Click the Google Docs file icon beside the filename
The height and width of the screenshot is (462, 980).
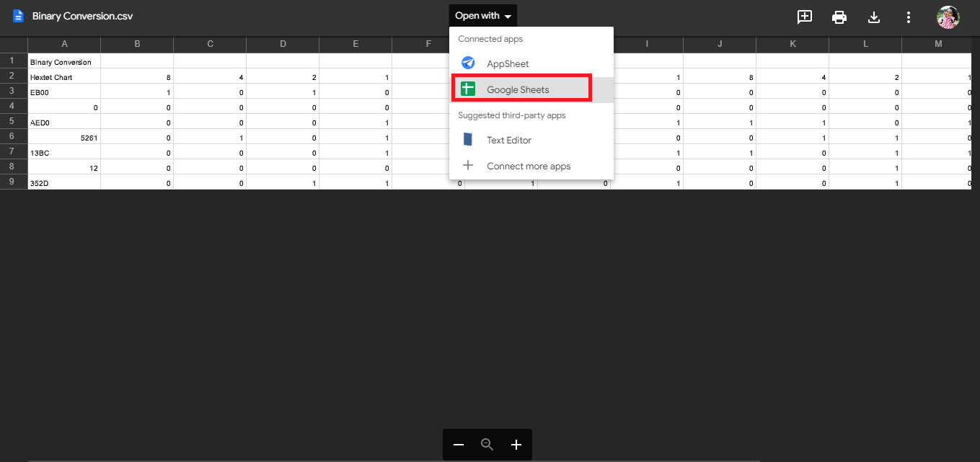18,16
